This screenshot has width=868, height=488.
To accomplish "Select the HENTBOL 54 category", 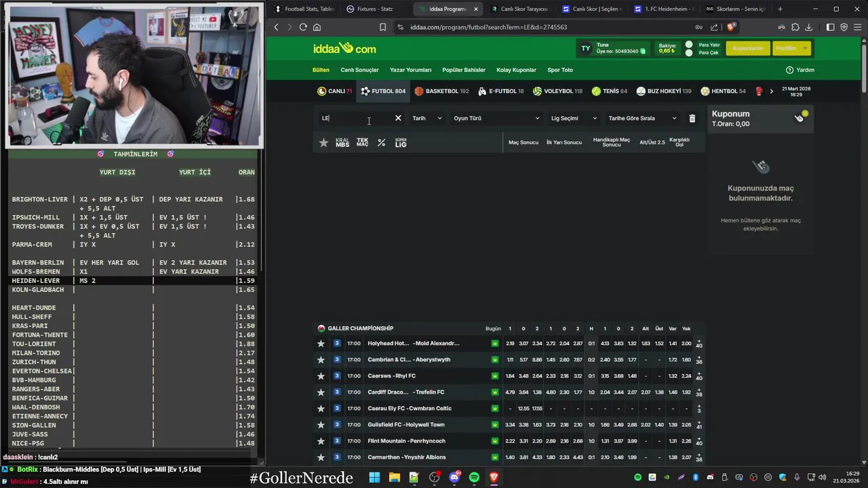I will pos(723,91).
